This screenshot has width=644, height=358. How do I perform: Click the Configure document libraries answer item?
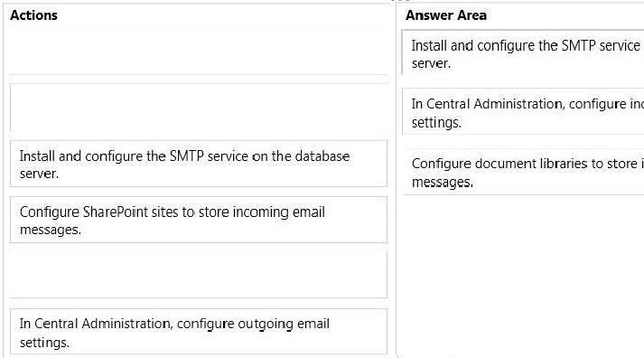pos(523,172)
